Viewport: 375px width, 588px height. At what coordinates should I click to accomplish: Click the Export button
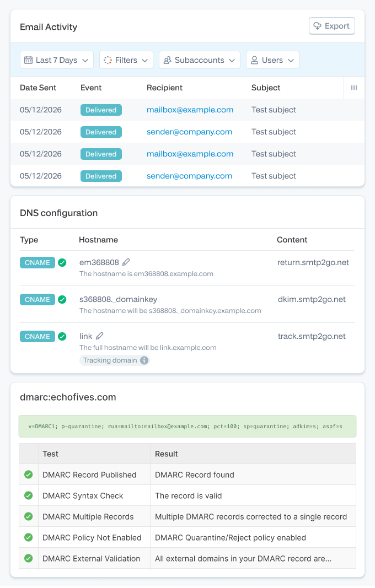pyautogui.click(x=332, y=26)
